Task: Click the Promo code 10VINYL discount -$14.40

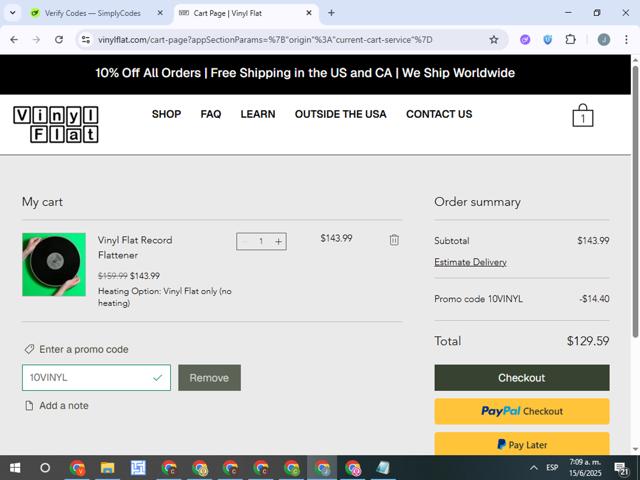Action: 594,299
